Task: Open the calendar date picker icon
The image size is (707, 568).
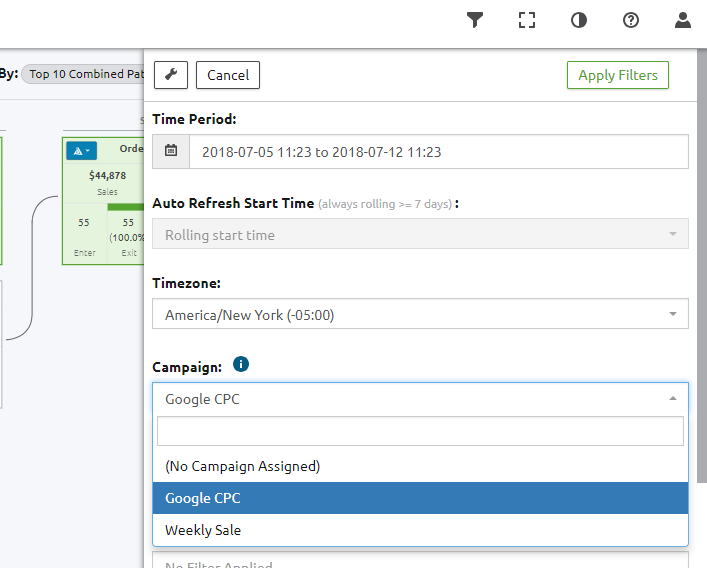Action: click(171, 151)
